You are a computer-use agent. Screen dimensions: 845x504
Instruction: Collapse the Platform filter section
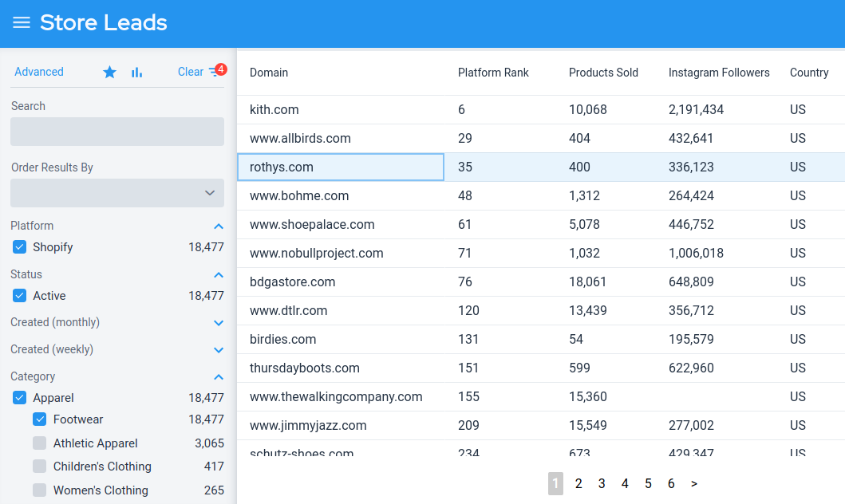219,226
